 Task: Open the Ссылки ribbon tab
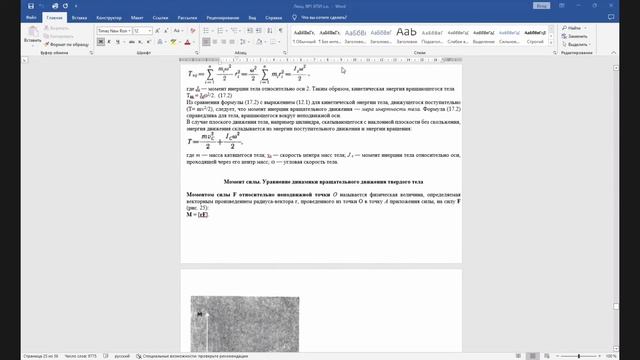(160, 18)
